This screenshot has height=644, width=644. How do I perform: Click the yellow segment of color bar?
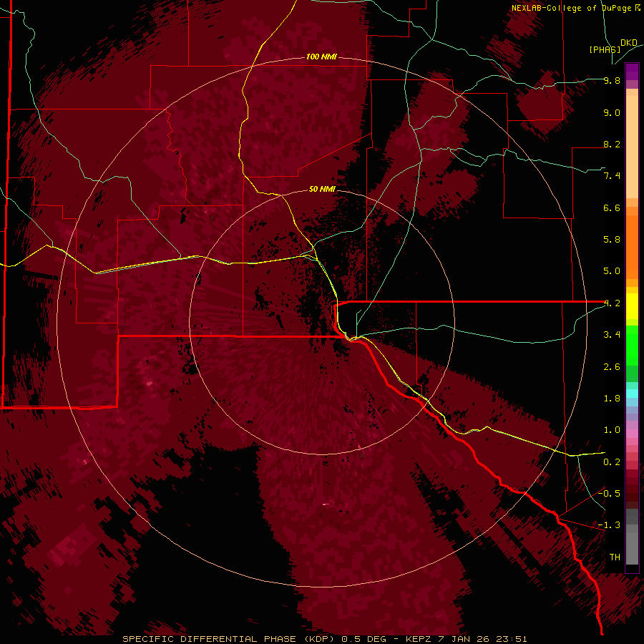pos(632,306)
